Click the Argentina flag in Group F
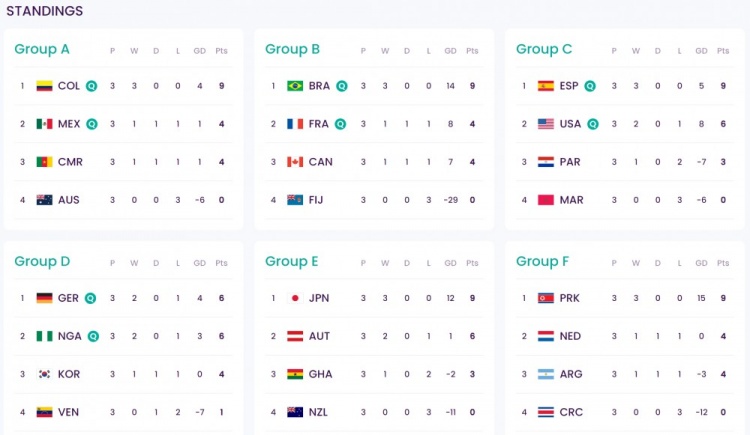The width and height of the screenshot is (750, 435). pyautogui.click(x=546, y=374)
